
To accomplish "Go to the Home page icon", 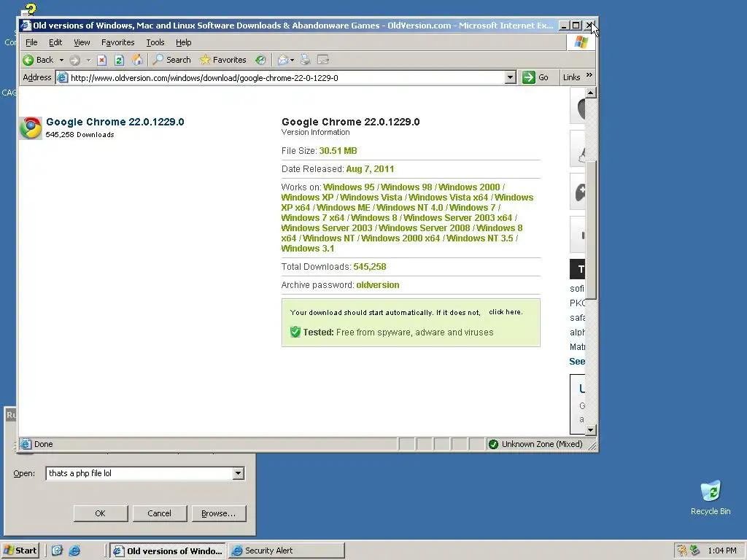I will coord(137,60).
